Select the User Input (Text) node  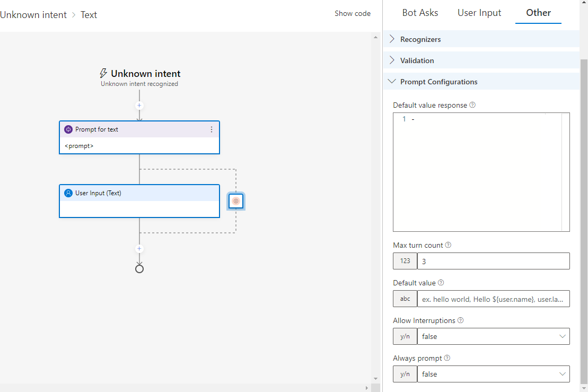(139, 201)
